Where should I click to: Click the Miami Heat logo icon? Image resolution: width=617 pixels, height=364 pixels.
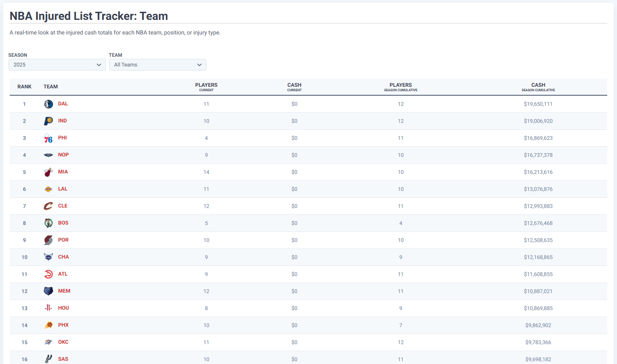point(48,172)
